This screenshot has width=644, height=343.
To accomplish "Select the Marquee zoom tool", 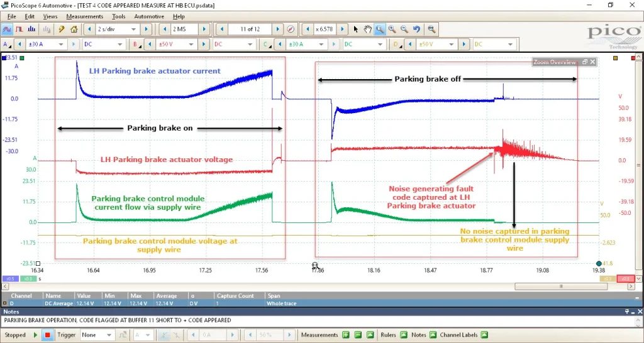I will tap(380, 29).
